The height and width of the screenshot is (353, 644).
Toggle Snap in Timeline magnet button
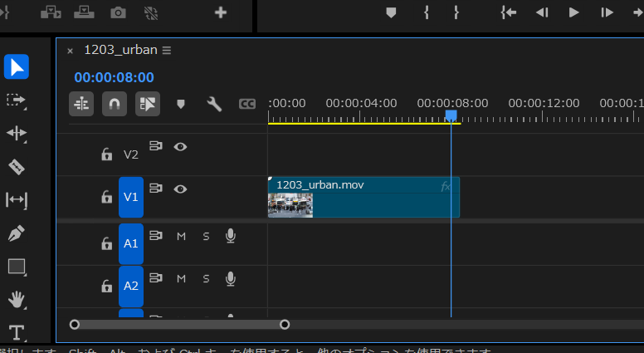[115, 104]
